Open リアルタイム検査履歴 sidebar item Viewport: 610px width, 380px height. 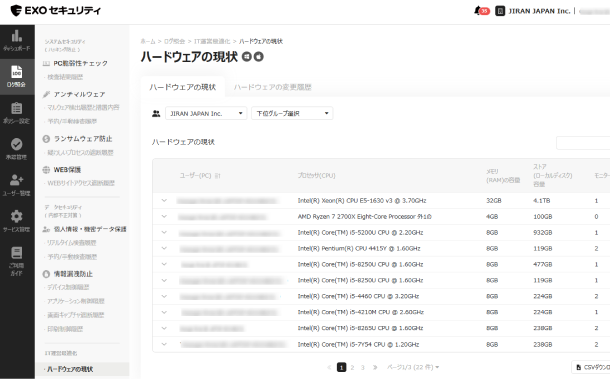click(72, 243)
